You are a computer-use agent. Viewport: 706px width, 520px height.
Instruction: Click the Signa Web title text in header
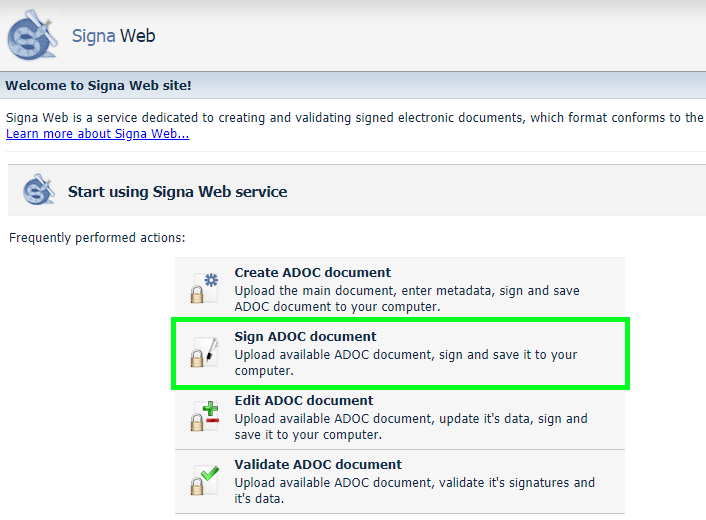113,37
